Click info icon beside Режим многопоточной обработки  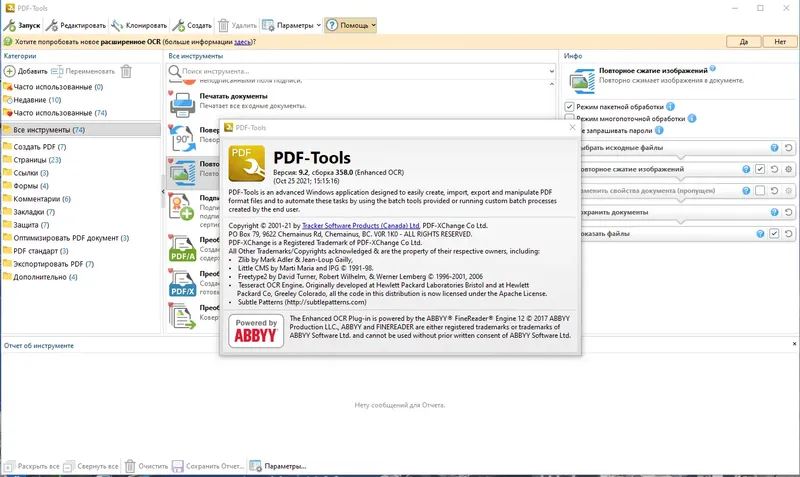[692, 118]
